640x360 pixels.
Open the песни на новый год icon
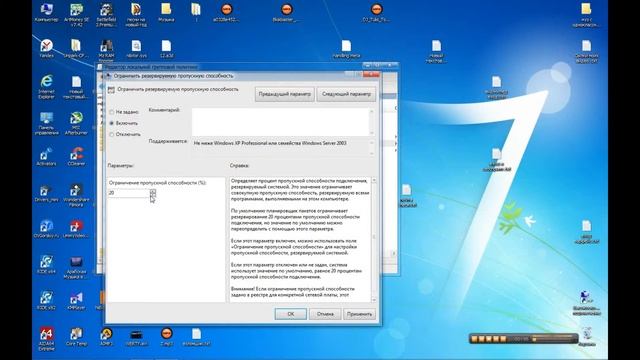click(x=136, y=15)
